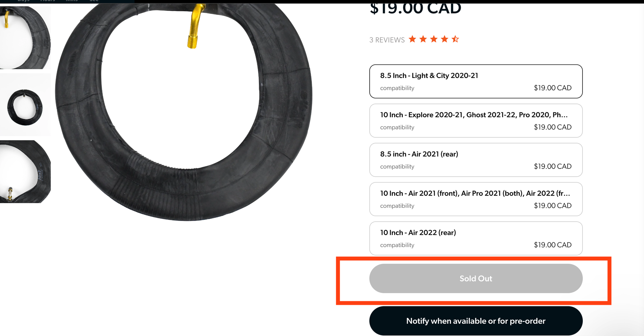Viewport: 644px width, 336px height.
Task: Select the 10 Inch Air 2022 (rear) option
Action: (x=476, y=238)
